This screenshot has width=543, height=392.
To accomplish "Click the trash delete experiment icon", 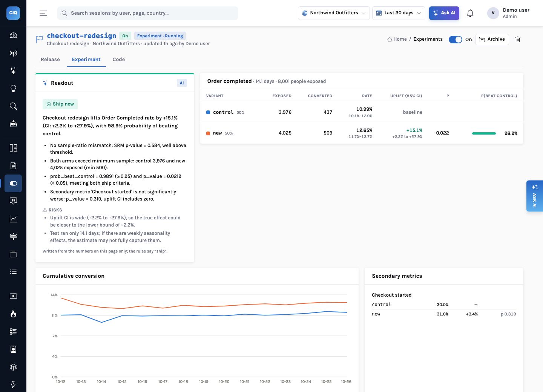I will click(x=518, y=39).
